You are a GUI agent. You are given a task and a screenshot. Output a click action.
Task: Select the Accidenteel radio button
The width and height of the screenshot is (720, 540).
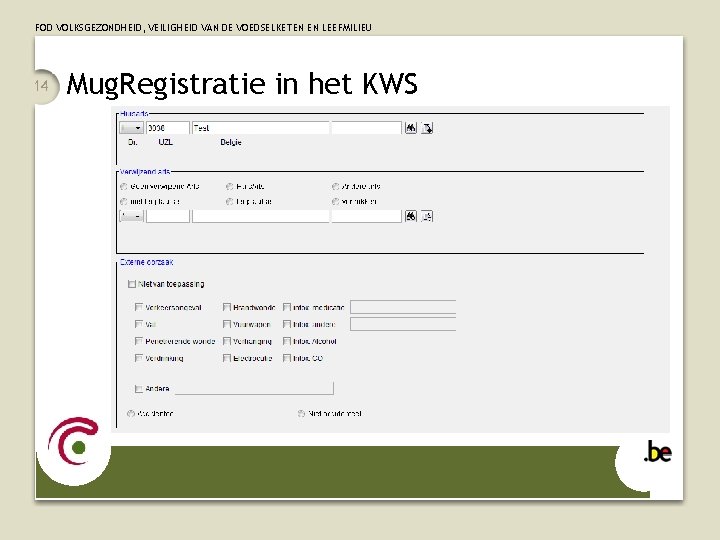coord(131,414)
